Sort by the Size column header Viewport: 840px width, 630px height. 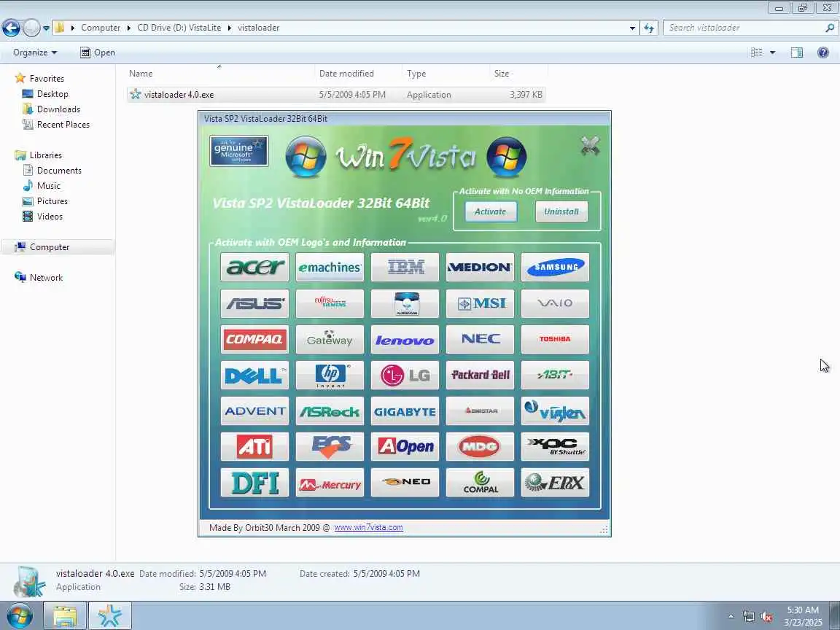(518, 74)
